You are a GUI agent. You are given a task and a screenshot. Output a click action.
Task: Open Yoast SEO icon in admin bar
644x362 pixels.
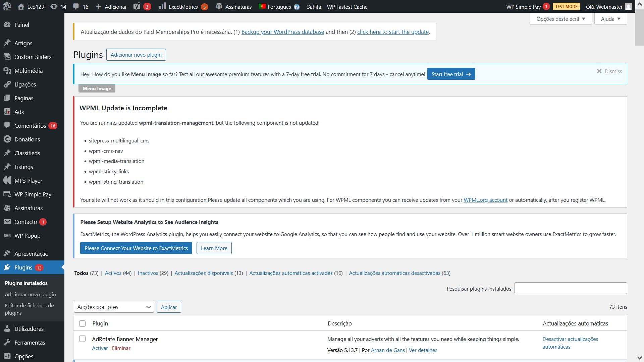(x=137, y=6)
